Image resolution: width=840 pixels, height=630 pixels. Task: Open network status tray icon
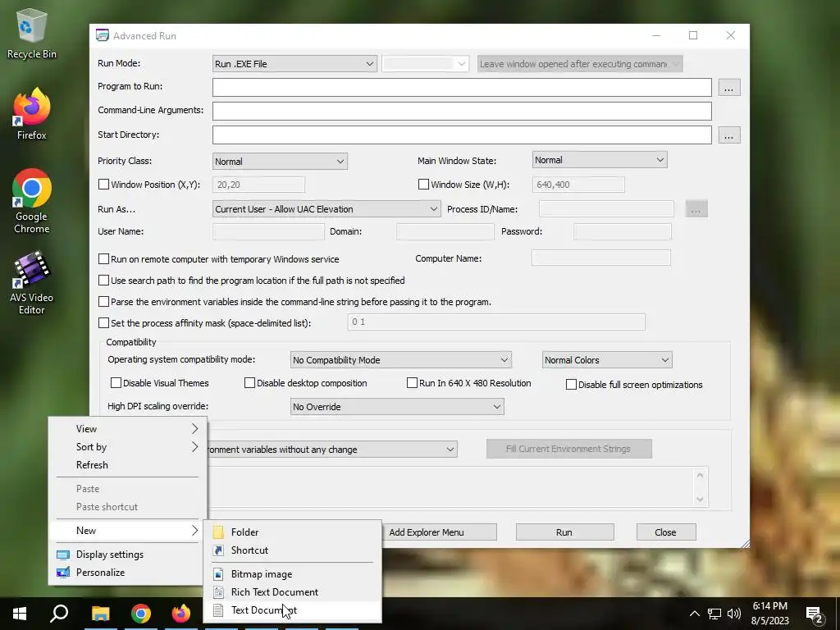tap(714, 614)
